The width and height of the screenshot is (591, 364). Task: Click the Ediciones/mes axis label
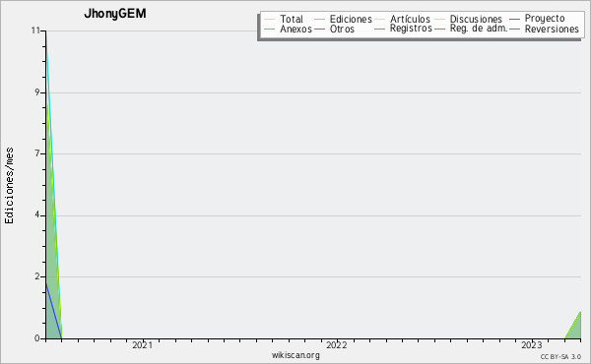pos(9,186)
